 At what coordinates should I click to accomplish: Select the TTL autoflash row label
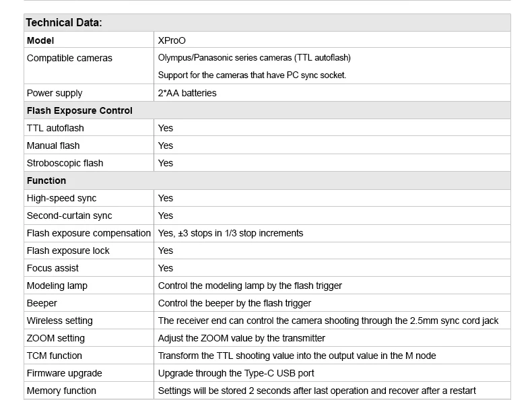(55, 128)
